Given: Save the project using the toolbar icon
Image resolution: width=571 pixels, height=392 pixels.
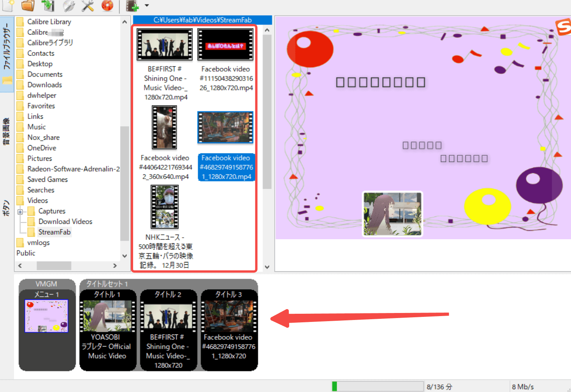Looking at the screenshot, I should [x=48, y=5].
